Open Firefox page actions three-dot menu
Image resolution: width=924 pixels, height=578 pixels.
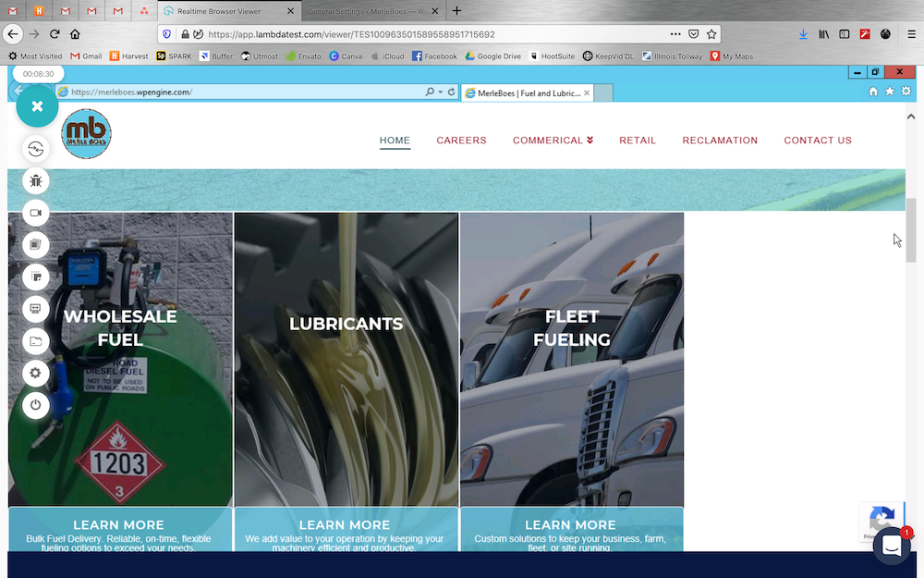(x=675, y=34)
